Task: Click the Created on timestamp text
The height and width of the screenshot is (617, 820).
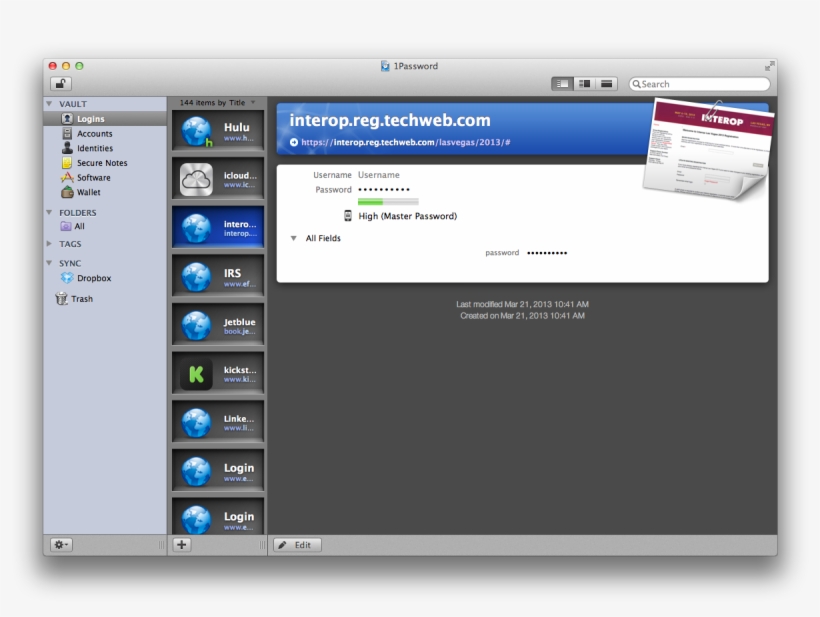Action: click(522, 315)
